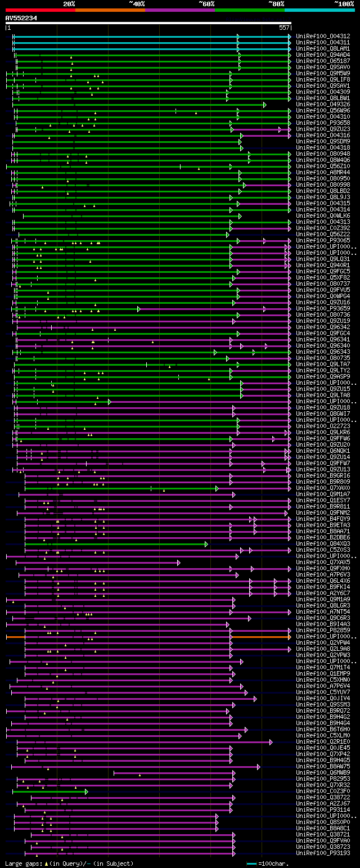Select hit UniRef100_Q8GWI7

coord(323,414)
